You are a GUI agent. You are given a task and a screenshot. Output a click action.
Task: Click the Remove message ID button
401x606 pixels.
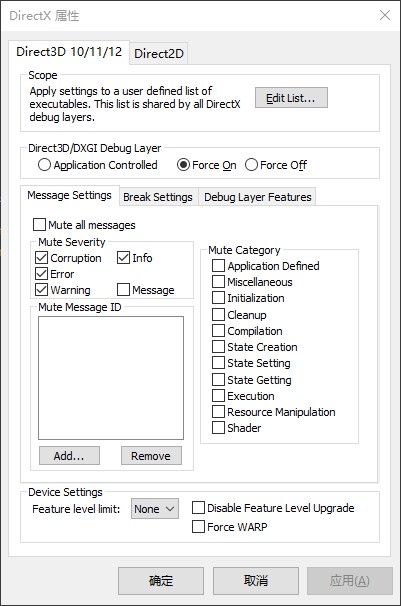(151, 456)
